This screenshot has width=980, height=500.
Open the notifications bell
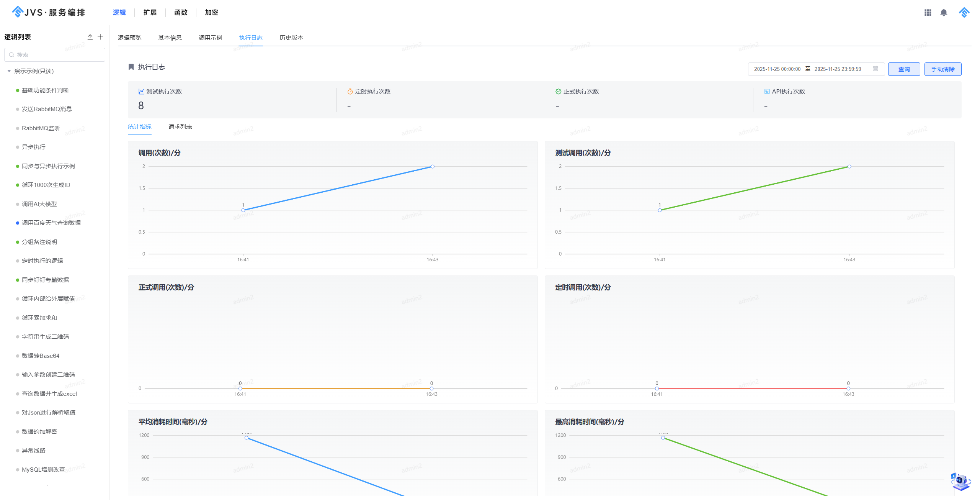pyautogui.click(x=944, y=13)
